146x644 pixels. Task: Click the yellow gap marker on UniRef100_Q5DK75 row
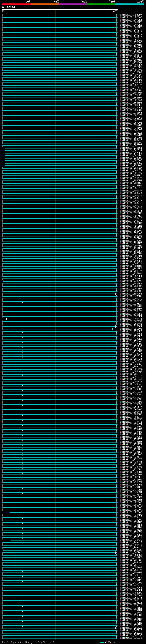(x=22, y=302)
